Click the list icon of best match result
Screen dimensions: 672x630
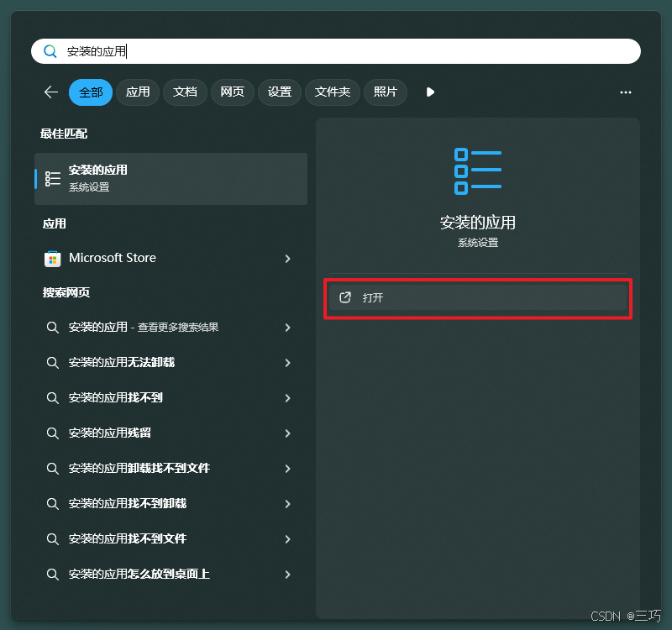pos(53,179)
